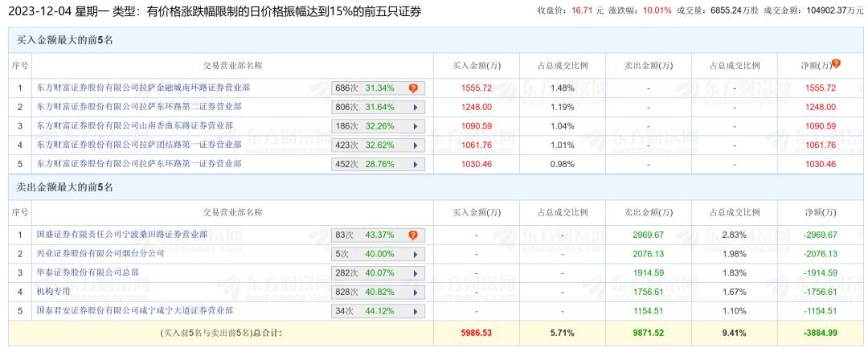This screenshot has width=868, height=352.
Task: Expand the arrow next to 423次 32.62%
Action: coord(415,145)
